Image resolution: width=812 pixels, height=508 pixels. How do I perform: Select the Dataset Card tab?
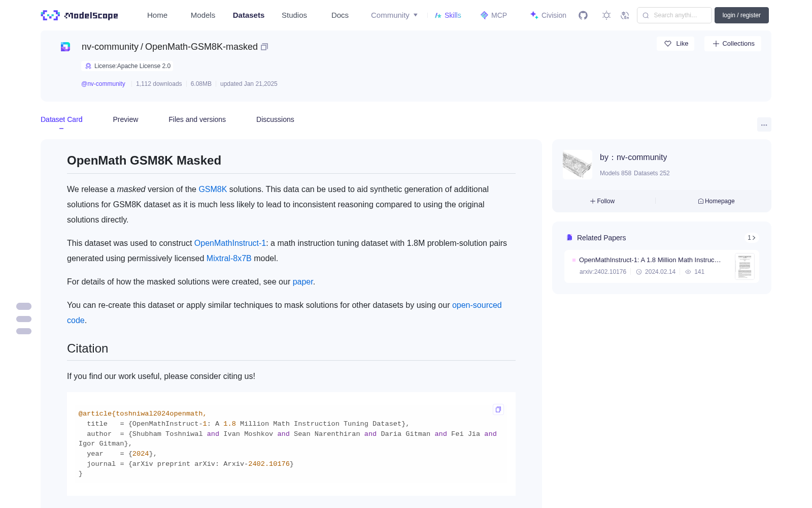61,119
